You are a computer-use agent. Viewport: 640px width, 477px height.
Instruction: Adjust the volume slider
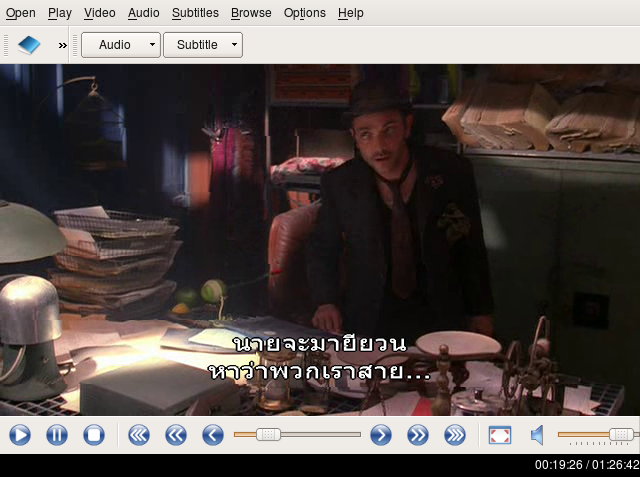coord(598,435)
